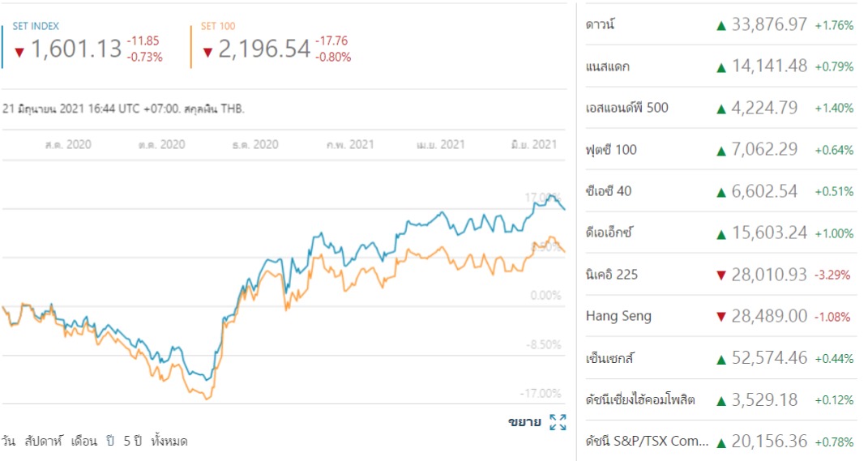The height and width of the screenshot is (461, 868).
Task: Switch chart range to วัน
Action: [x=8, y=442]
